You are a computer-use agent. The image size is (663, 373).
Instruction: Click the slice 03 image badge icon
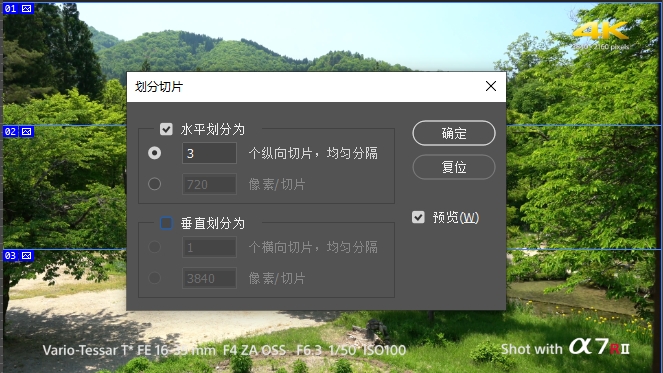(27, 255)
